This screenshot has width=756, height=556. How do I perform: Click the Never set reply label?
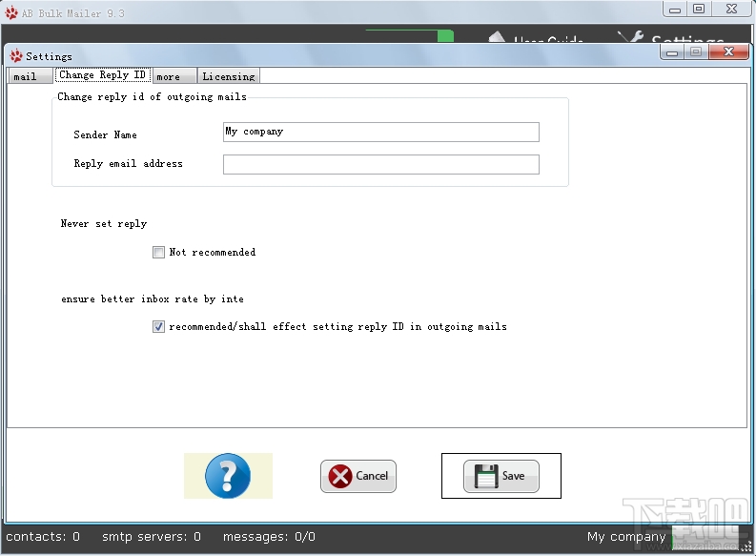pyautogui.click(x=104, y=223)
